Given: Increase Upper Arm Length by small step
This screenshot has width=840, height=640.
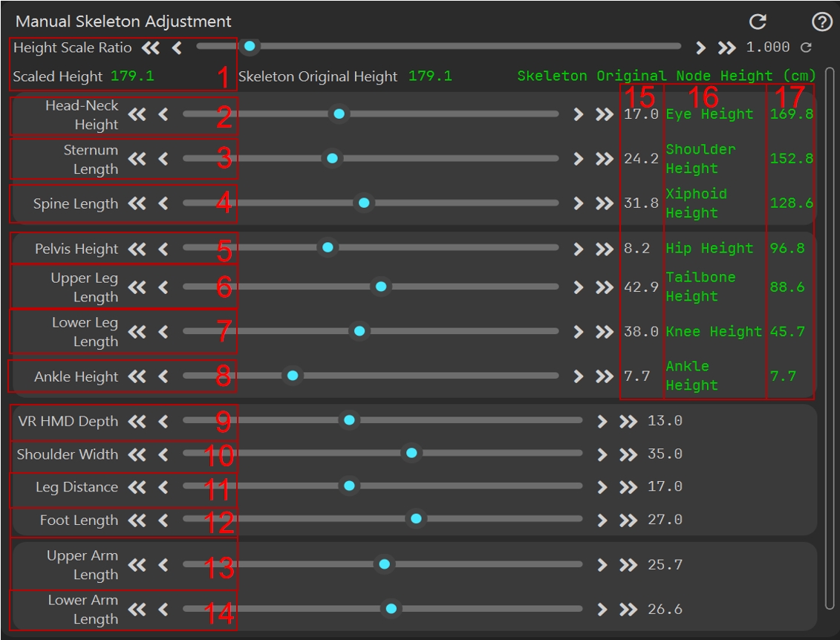Looking at the screenshot, I should [602, 565].
